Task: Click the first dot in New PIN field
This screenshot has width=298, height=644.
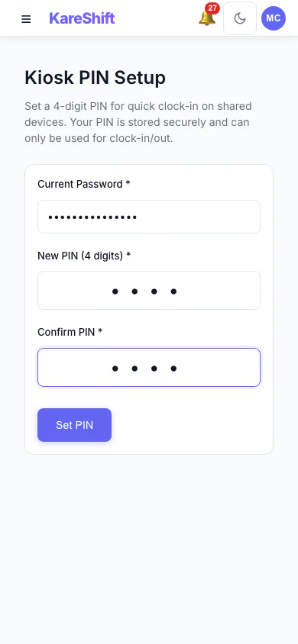Action: (x=115, y=291)
